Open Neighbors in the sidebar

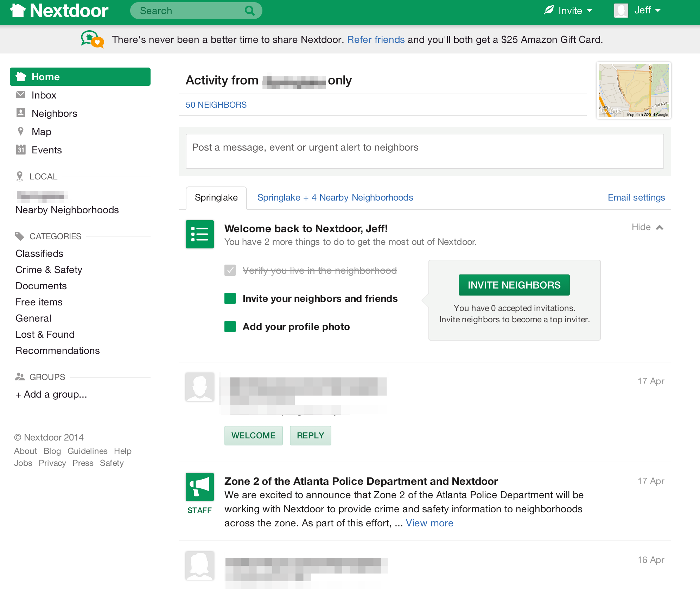point(55,113)
